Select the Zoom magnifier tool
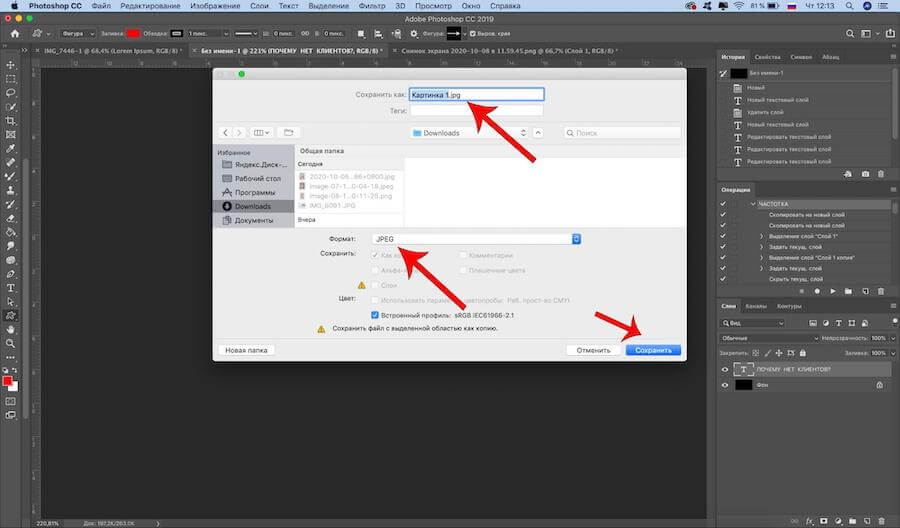Screen dimensions: 900x528 [x=10, y=343]
